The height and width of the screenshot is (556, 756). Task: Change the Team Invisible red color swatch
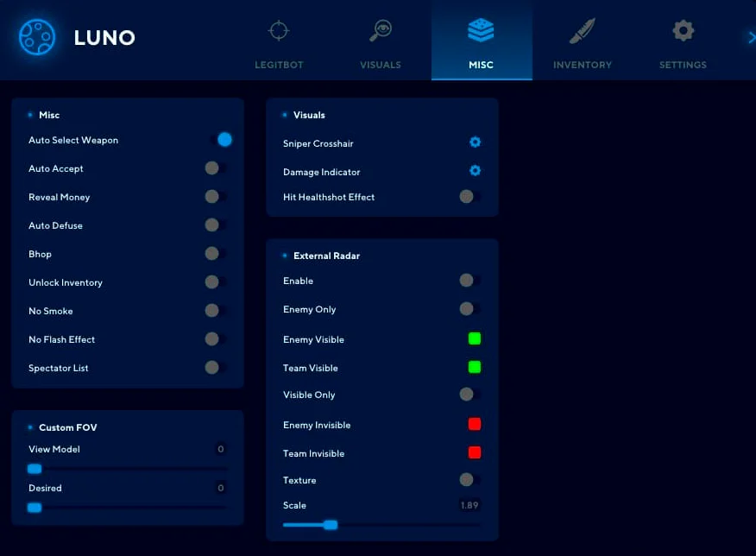(x=474, y=452)
